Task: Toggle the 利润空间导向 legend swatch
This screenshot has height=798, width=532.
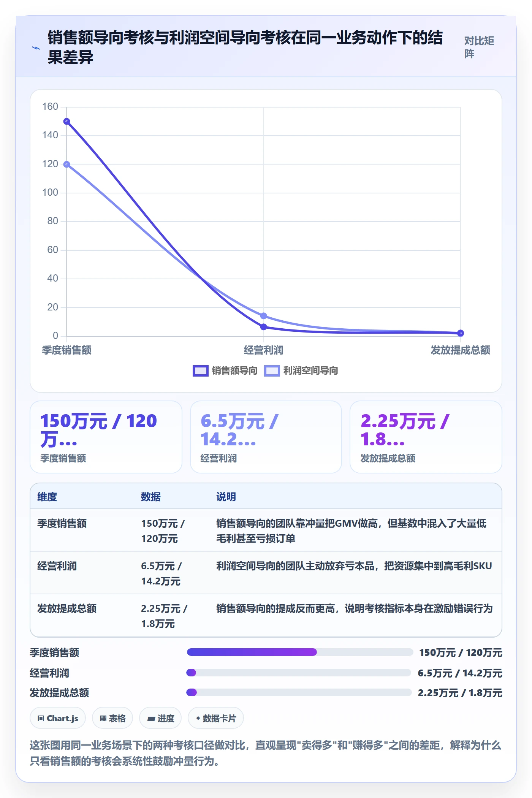Action: (x=272, y=370)
